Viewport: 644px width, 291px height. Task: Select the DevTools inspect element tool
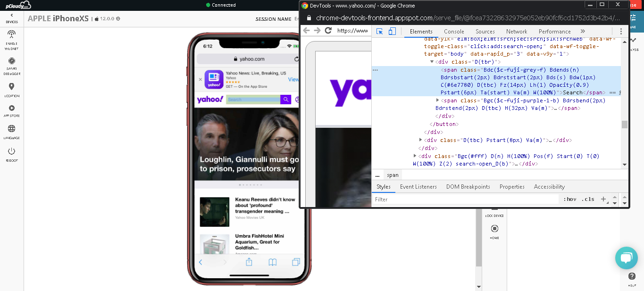coord(379,32)
